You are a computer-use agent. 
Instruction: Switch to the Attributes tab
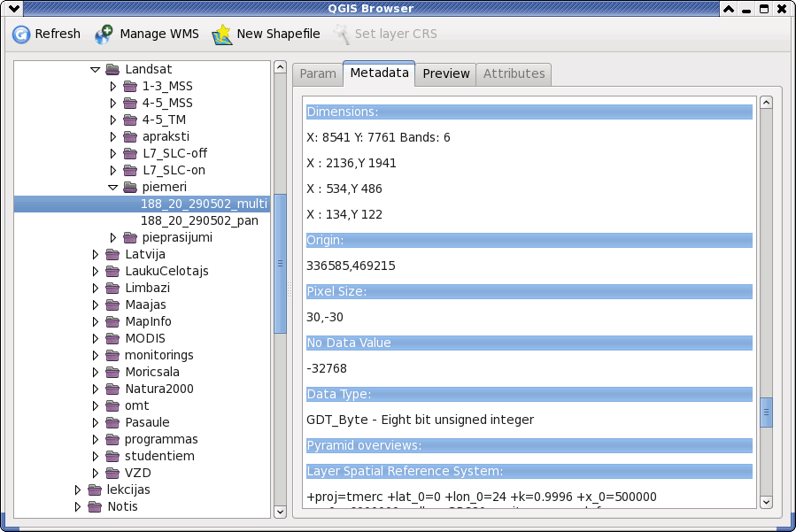tap(514, 74)
